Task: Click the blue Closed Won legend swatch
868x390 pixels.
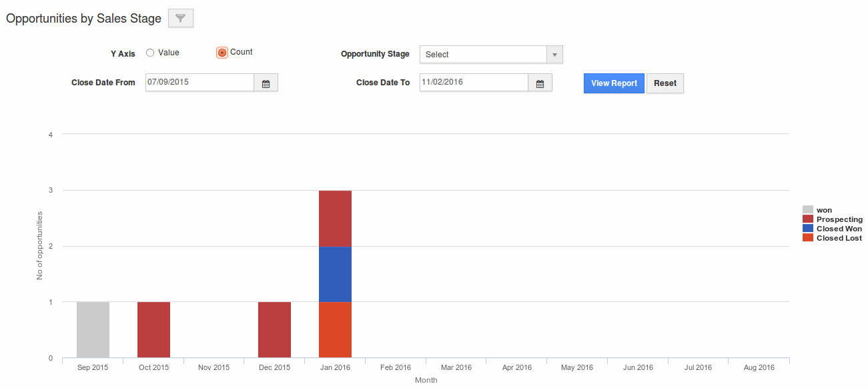Action: coord(807,229)
